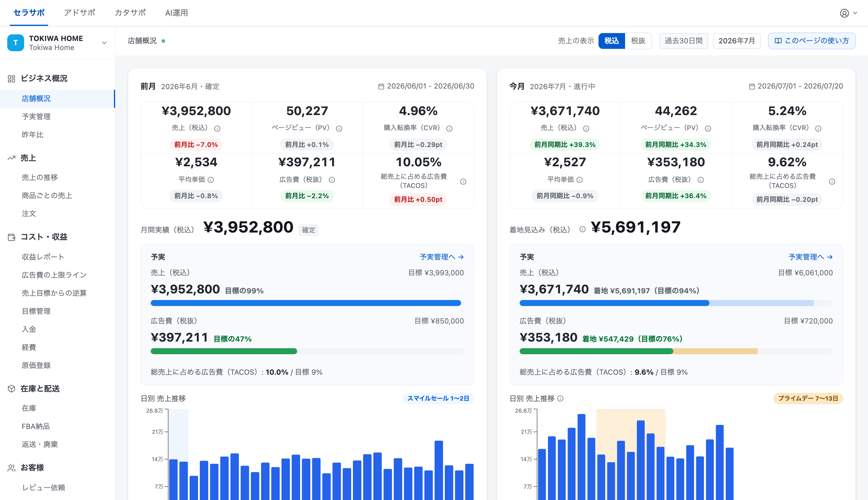Click info icon beside 今月 日別 売上推移
This screenshot has width=868, height=500.
click(560, 398)
